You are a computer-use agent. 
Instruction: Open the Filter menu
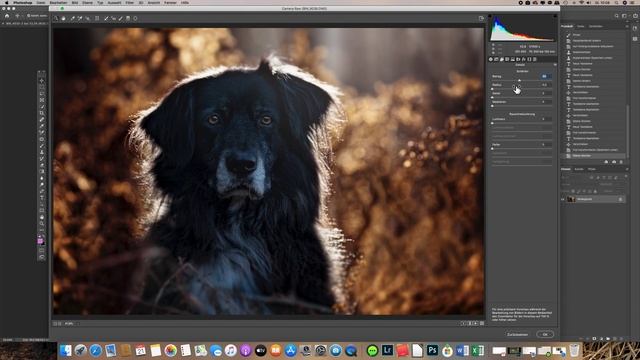(x=129, y=2)
